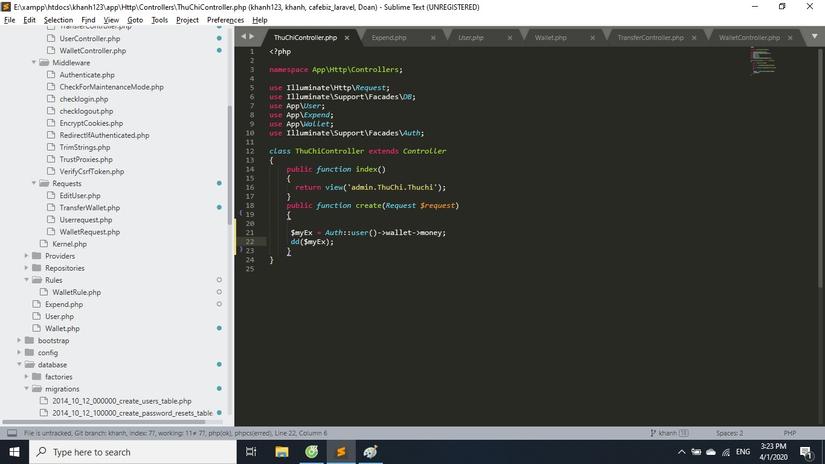Open TransferWallet.php file
The width and height of the screenshot is (825, 464).
[x=89, y=207]
